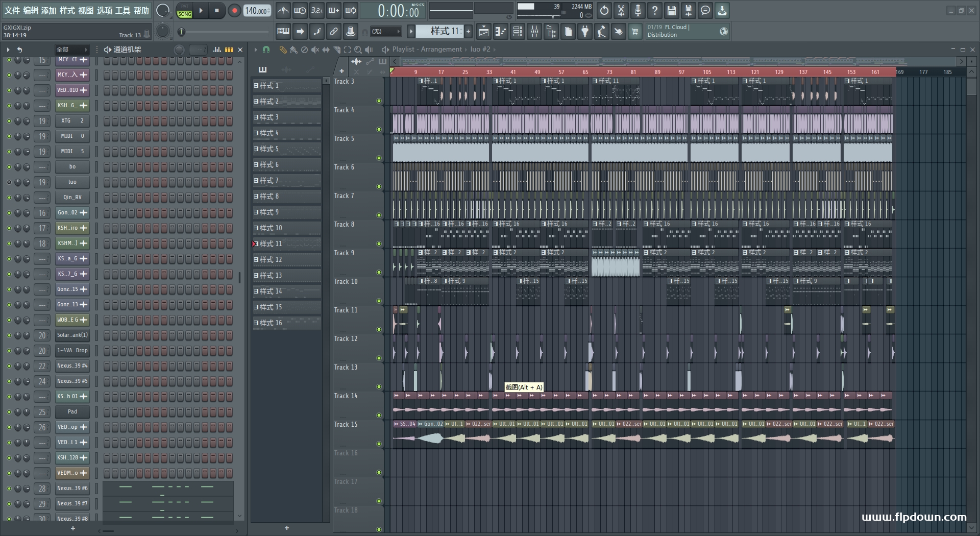
Task: Save the project with floppy disk icon
Action: (x=672, y=10)
